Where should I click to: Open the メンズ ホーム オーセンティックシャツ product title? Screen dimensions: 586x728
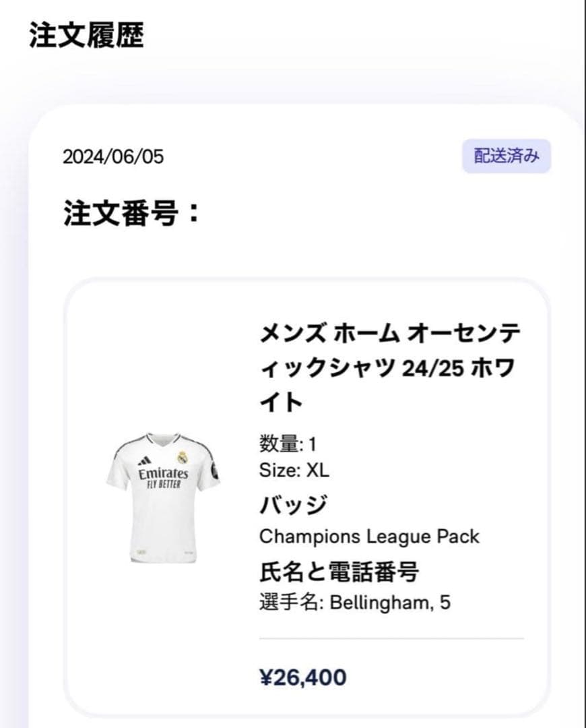point(389,333)
